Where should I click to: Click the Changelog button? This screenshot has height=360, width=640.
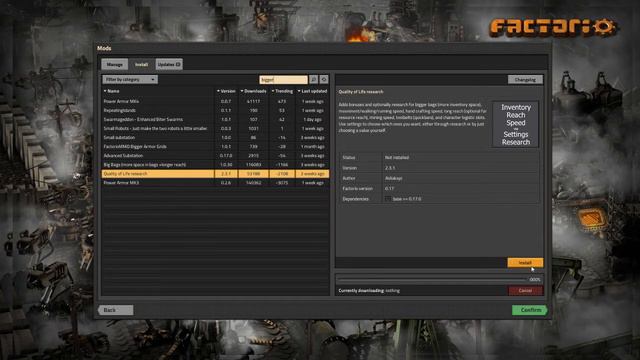click(525, 80)
